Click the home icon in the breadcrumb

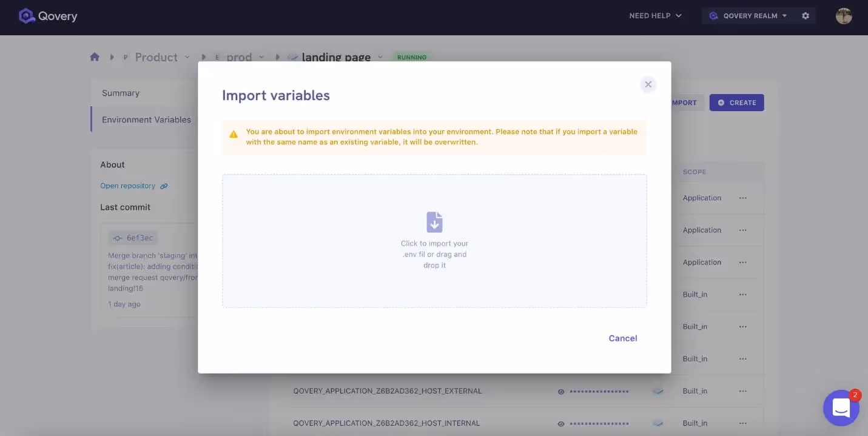point(95,56)
